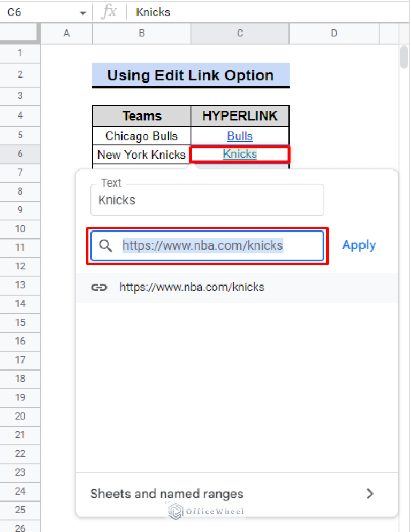Open the Knicks hyperlink in cell C6

point(239,155)
